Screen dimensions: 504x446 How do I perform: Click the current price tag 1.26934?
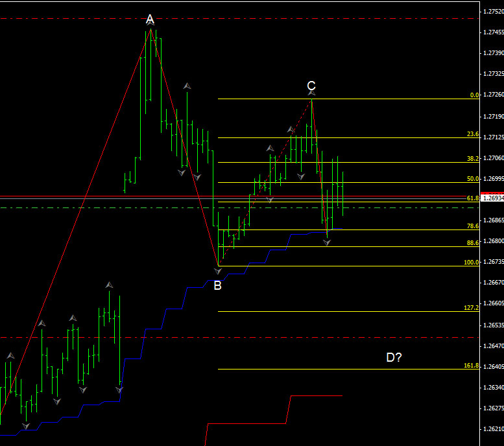point(494,198)
